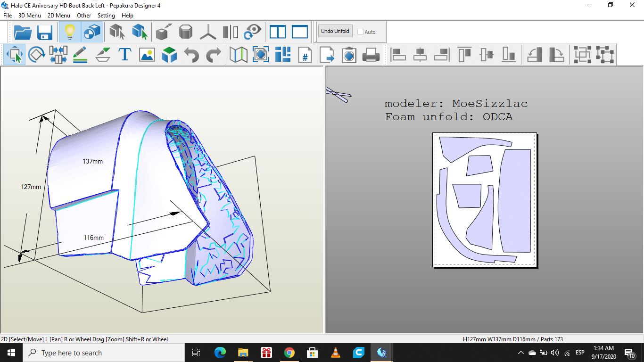Click the Undo Unfold button
Image resolution: width=644 pixels, height=362 pixels.
pyautogui.click(x=335, y=31)
